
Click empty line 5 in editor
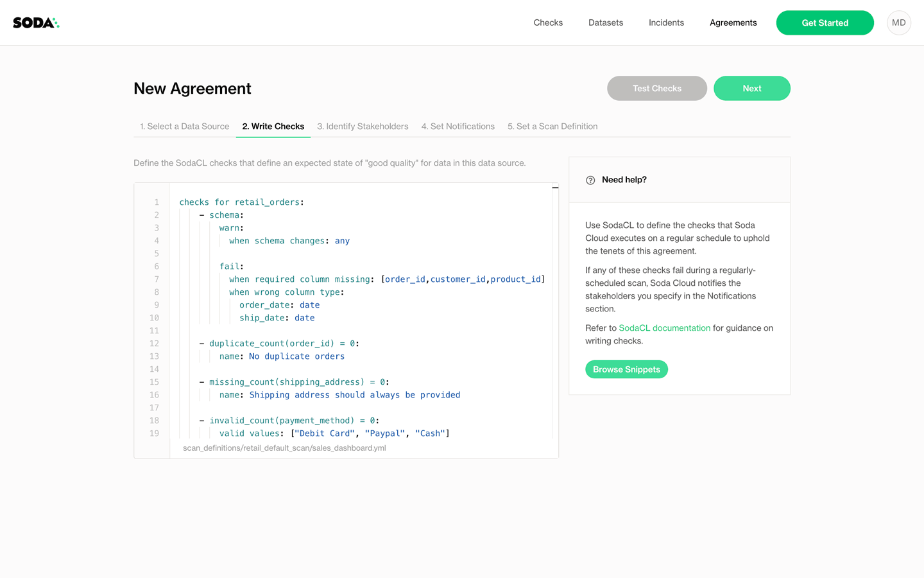pos(359,254)
